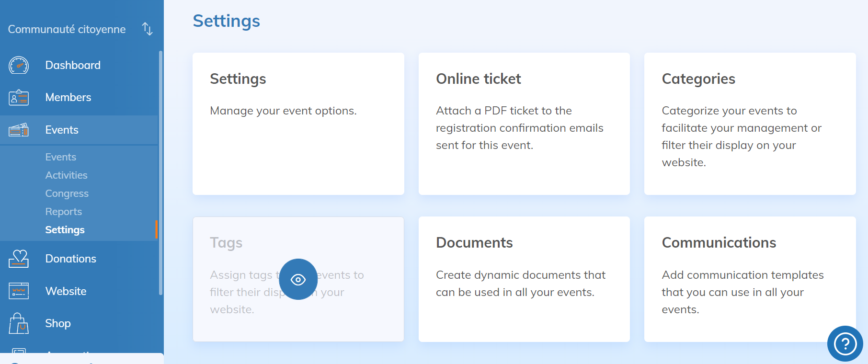The width and height of the screenshot is (868, 364).
Task: Open the Documents card
Action: pyautogui.click(x=524, y=279)
